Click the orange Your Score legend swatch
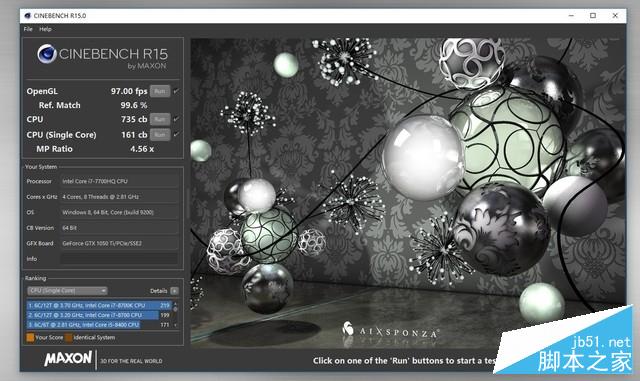640x381 pixels. coord(30,337)
